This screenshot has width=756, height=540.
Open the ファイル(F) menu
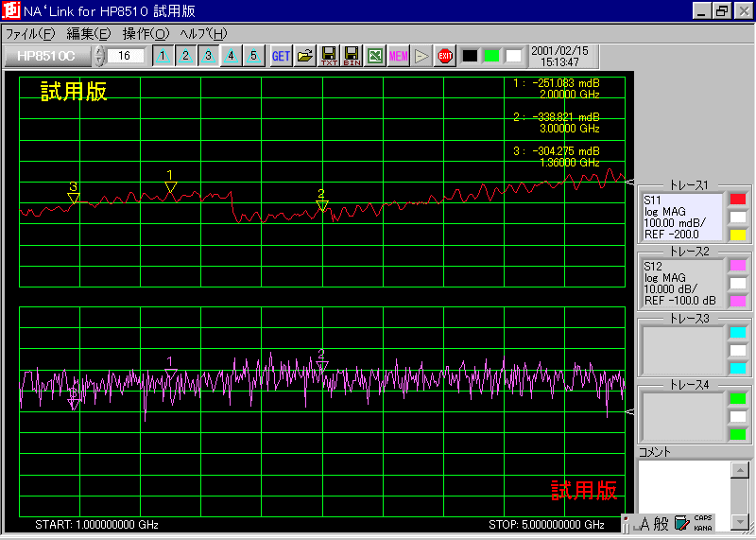(x=30, y=34)
